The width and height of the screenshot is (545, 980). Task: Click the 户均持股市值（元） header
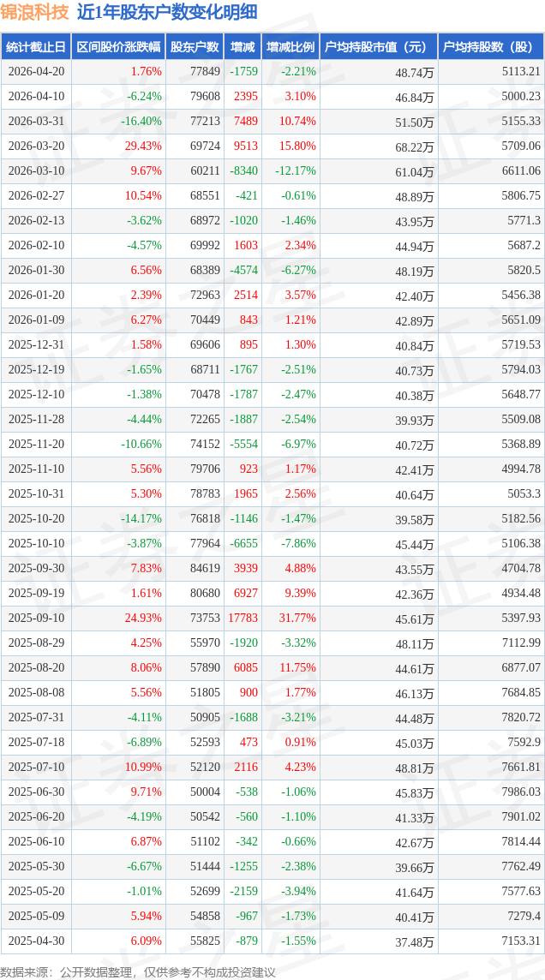point(379,47)
